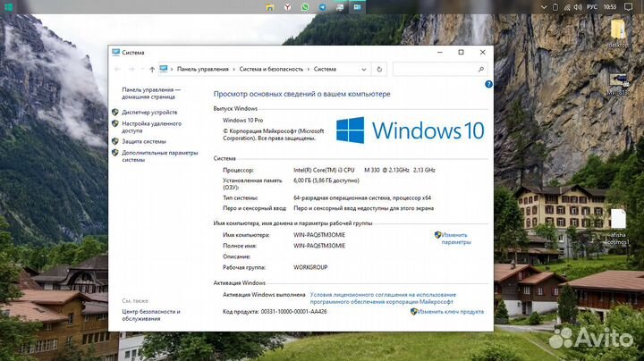Open the recent locations dropdown

pyautogui.click(x=142, y=70)
